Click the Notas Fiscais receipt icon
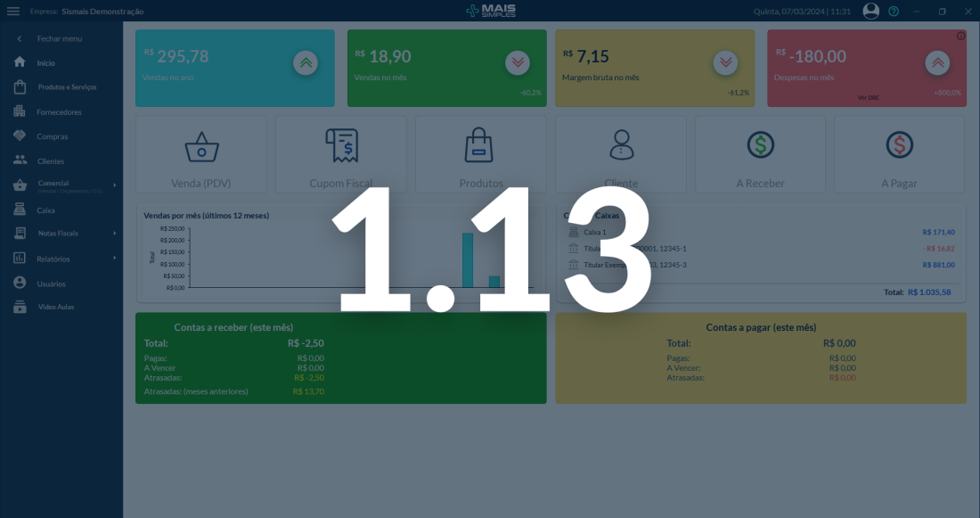The width and height of the screenshot is (980, 518). pyautogui.click(x=20, y=234)
